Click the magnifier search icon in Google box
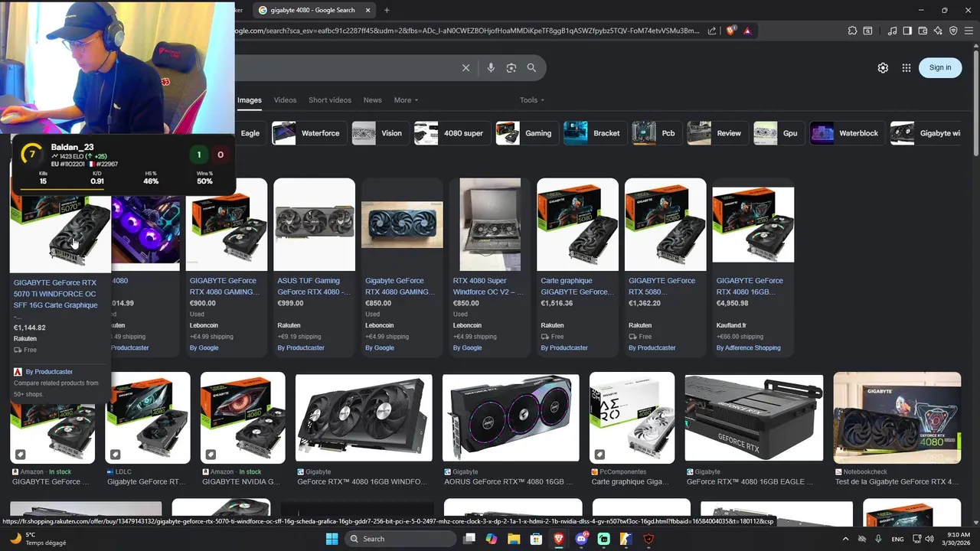This screenshot has width=980, height=551. [531, 68]
